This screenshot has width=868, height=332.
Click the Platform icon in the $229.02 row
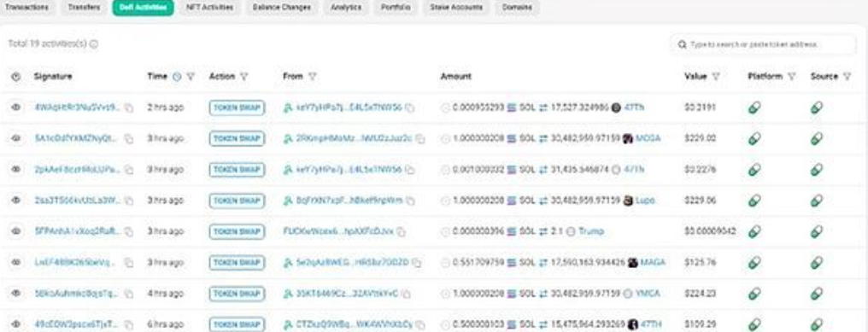point(754,139)
